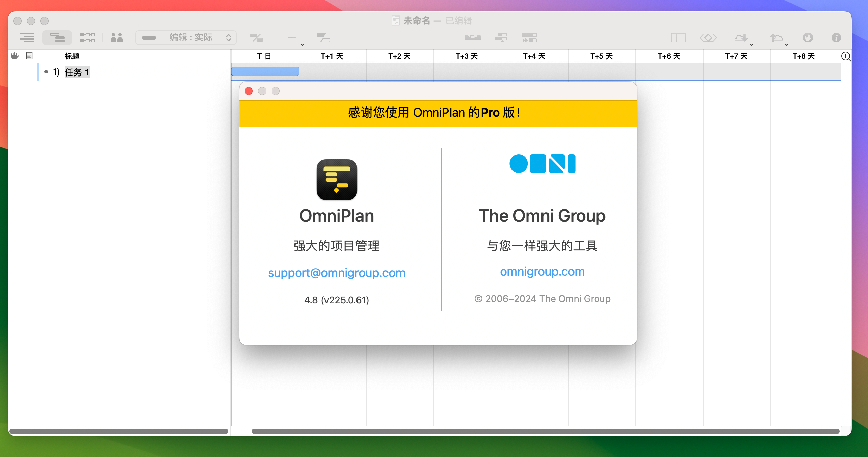Click the blue OMNI logo
This screenshot has width=868, height=457.
pyautogui.click(x=542, y=164)
